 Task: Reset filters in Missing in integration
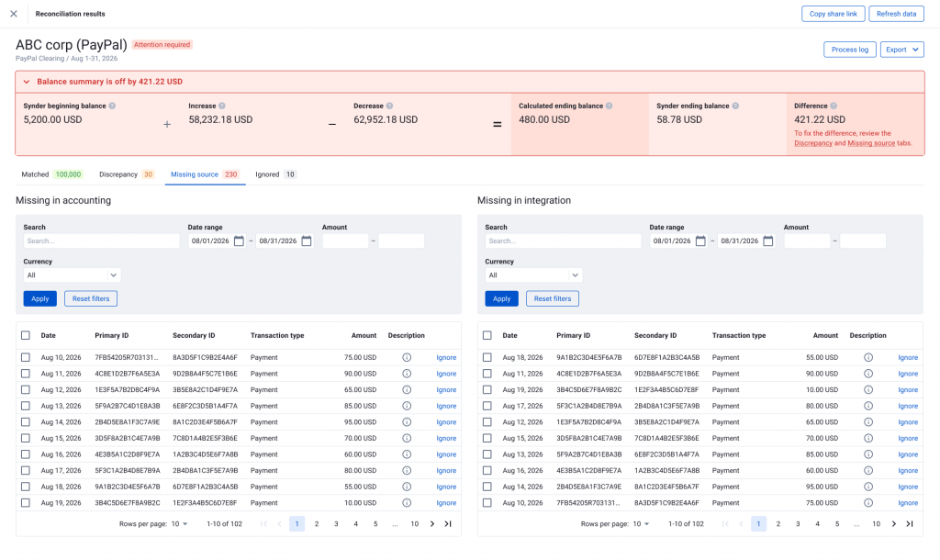pyautogui.click(x=552, y=298)
